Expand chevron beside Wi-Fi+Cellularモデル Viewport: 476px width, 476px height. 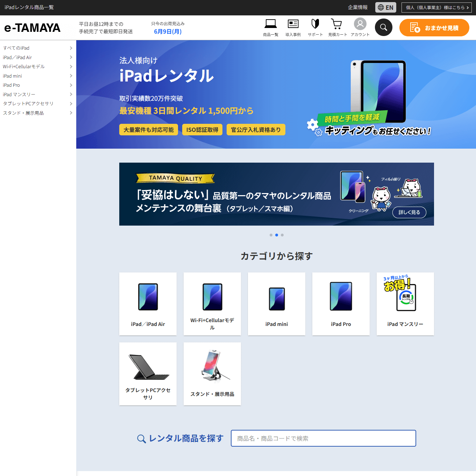pyautogui.click(x=71, y=66)
